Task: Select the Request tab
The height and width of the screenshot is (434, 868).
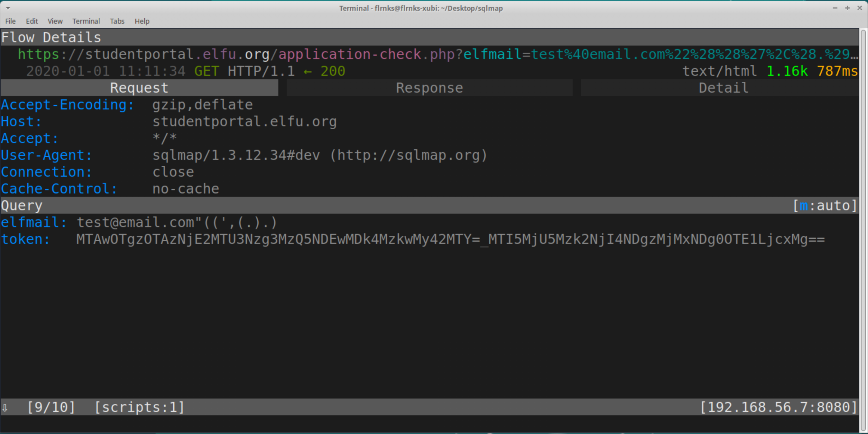Action: pyautogui.click(x=139, y=88)
